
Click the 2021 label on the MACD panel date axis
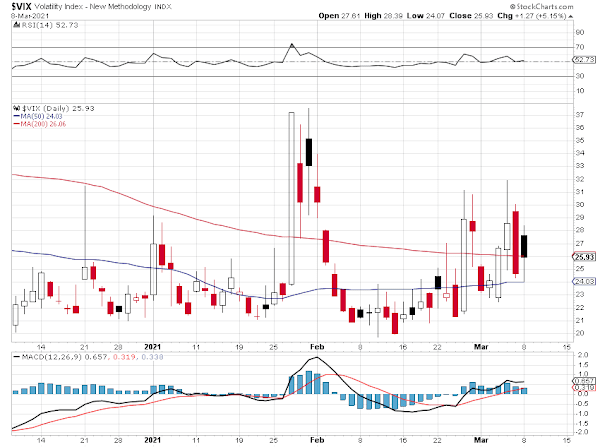point(153,440)
